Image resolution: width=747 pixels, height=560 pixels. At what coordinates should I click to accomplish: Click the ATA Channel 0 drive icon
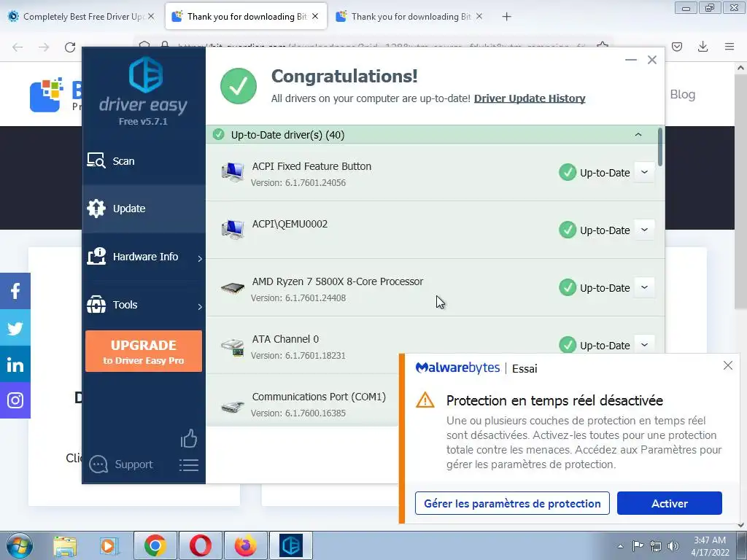(x=233, y=346)
